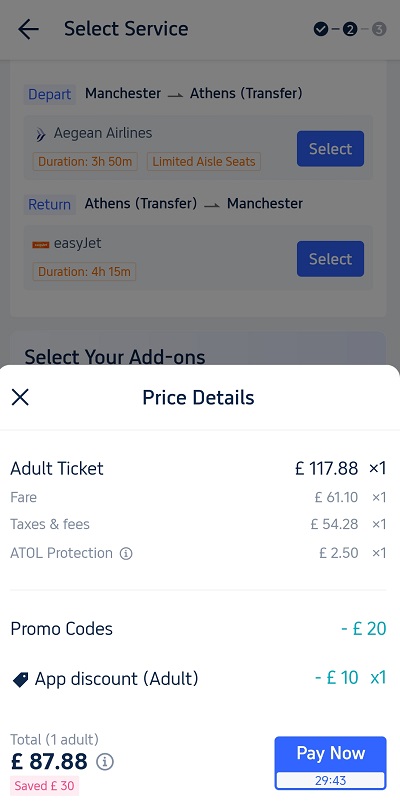Tap step two progress indicator
The image size is (400, 807).
tap(350, 29)
